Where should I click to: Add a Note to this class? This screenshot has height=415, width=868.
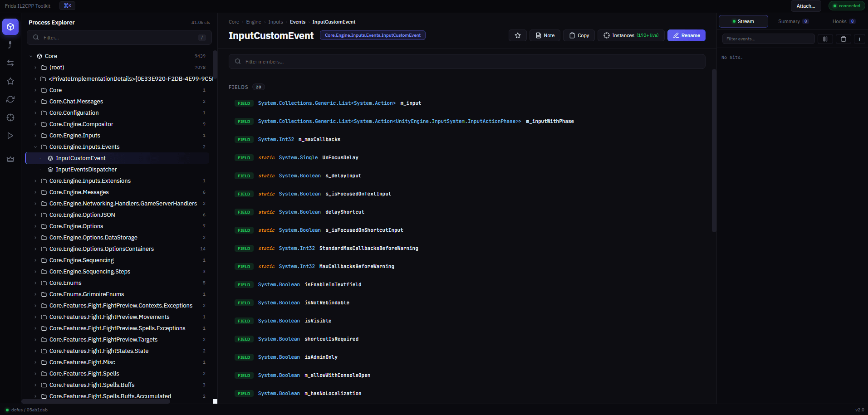coord(545,35)
